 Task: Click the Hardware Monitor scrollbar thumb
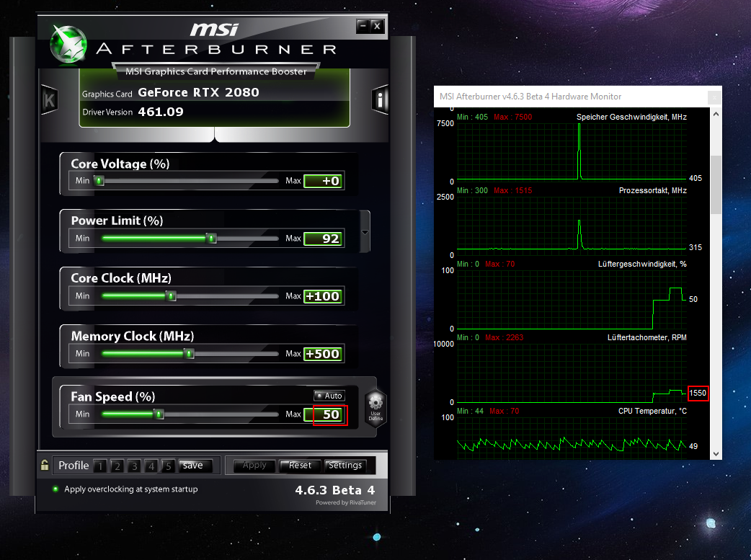point(716,185)
